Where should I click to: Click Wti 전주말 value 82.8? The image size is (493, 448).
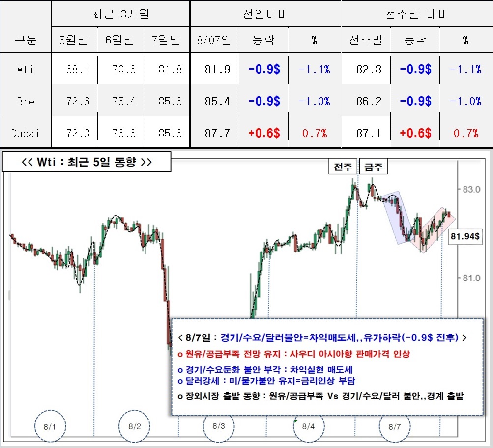(369, 69)
